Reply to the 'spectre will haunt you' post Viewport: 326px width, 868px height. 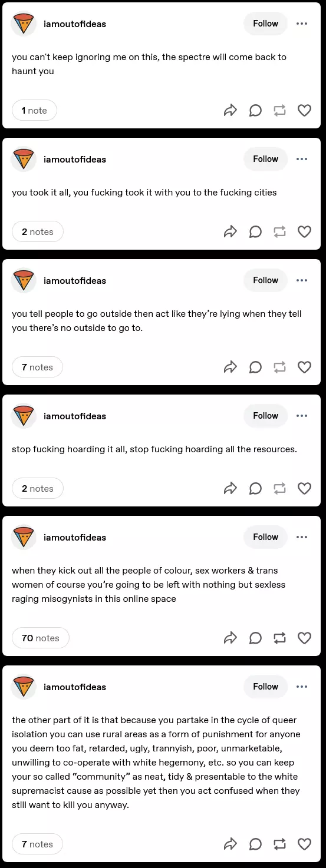[x=255, y=110]
